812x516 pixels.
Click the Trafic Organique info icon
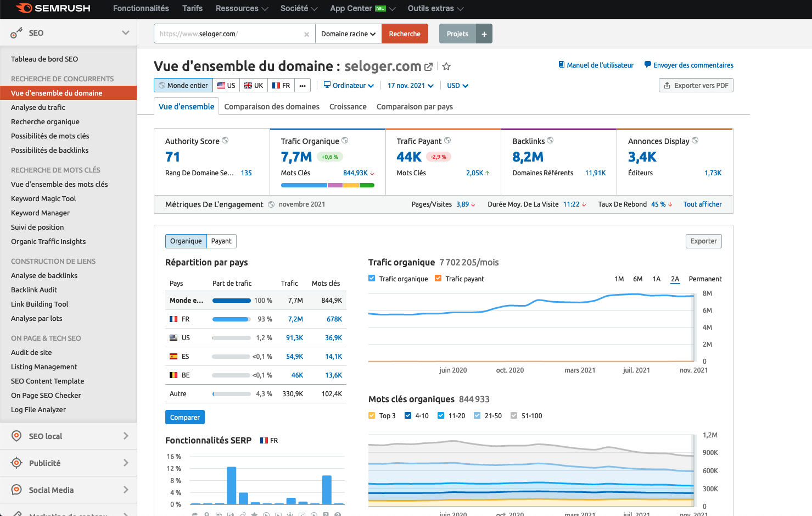(x=345, y=141)
